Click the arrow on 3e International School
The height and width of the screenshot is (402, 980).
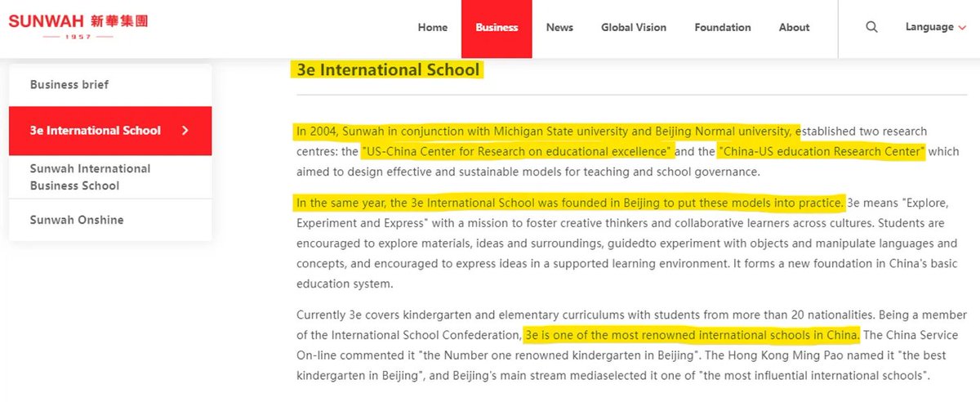pos(185,131)
